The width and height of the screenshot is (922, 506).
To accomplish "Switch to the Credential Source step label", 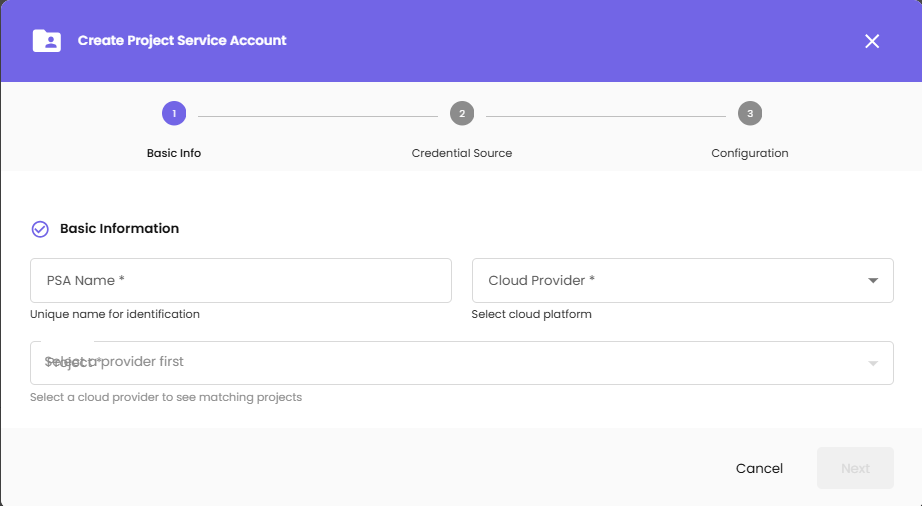I will pyautogui.click(x=462, y=153).
